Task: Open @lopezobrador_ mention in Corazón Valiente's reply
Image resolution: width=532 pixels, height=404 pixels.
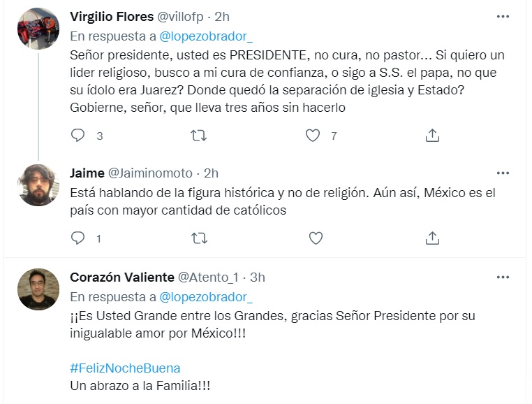Action: click(206, 297)
